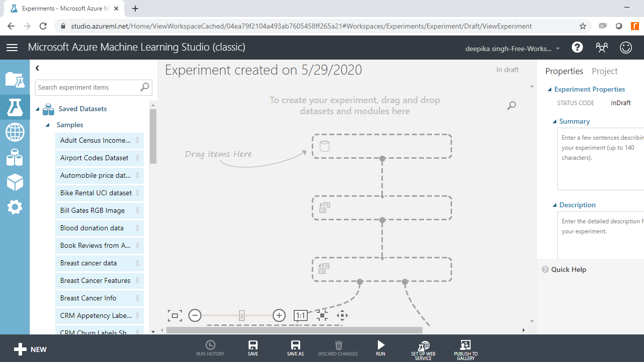Viewport: 644px width, 362px height.
Task: Click the feedback smiley icon
Action: click(626, 47)
